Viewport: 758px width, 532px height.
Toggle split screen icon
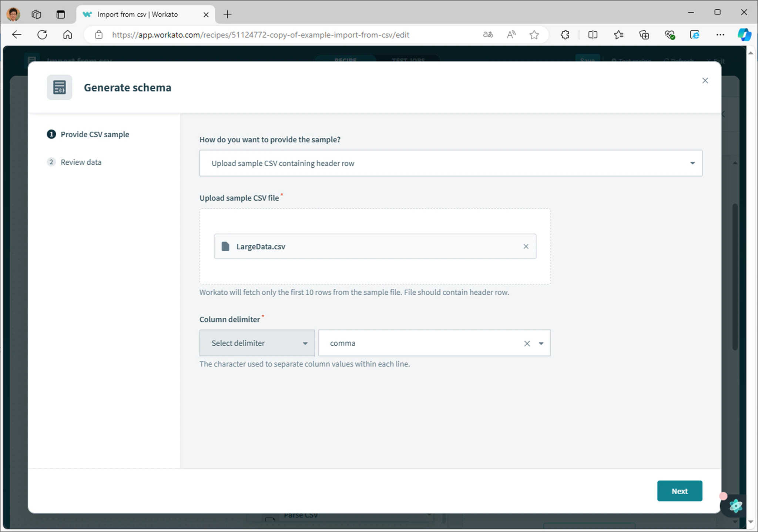tap(593, 35)
